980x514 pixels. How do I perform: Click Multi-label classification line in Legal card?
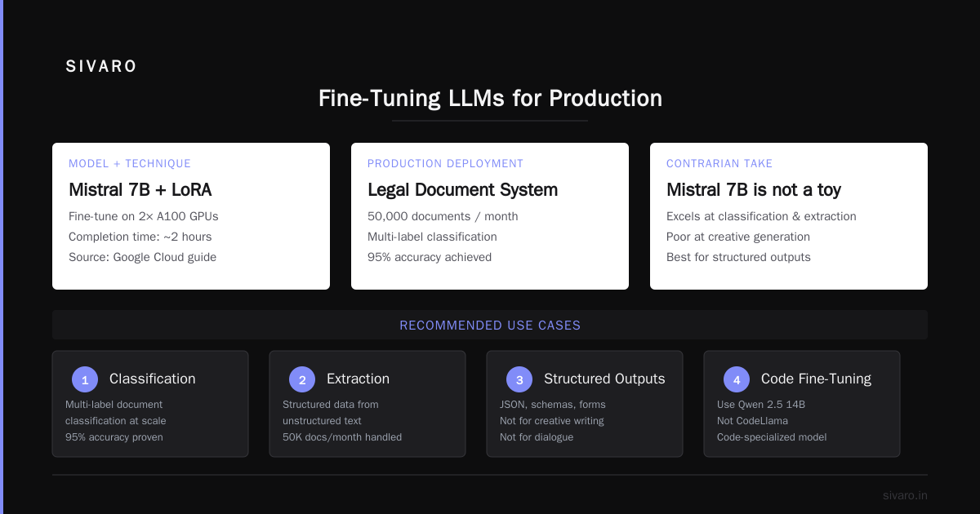click(x=432, y=237)
